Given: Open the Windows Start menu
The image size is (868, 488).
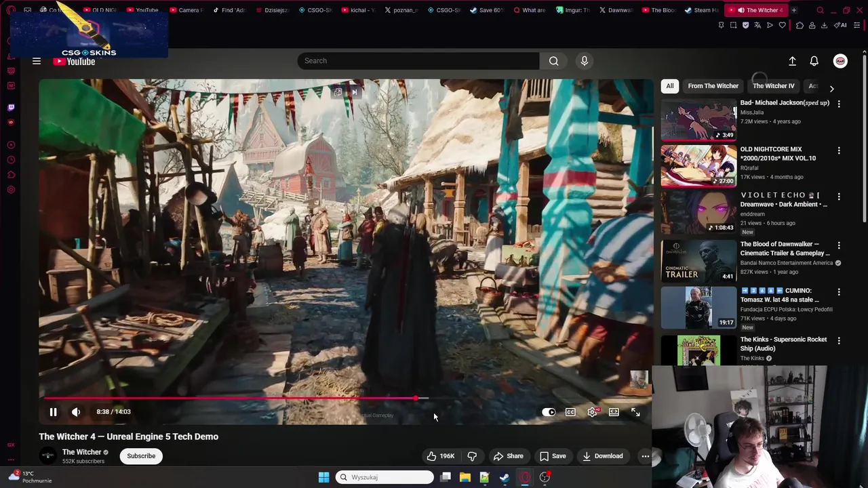Looking at the screenshot, I should (x=323, y=477).
